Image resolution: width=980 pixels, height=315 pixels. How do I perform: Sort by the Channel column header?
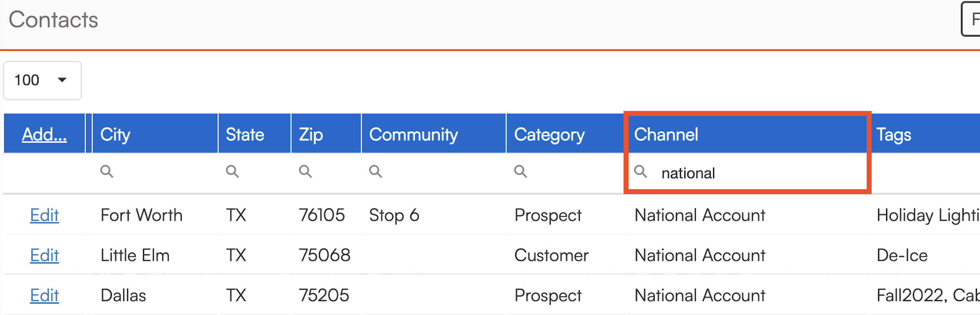(x=666, y=134)
